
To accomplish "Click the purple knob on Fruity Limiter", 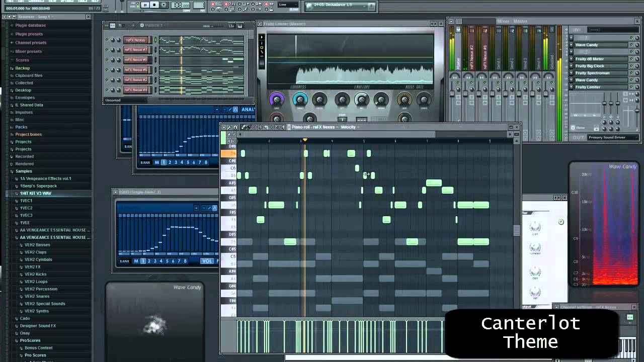I will coord(276,99).
